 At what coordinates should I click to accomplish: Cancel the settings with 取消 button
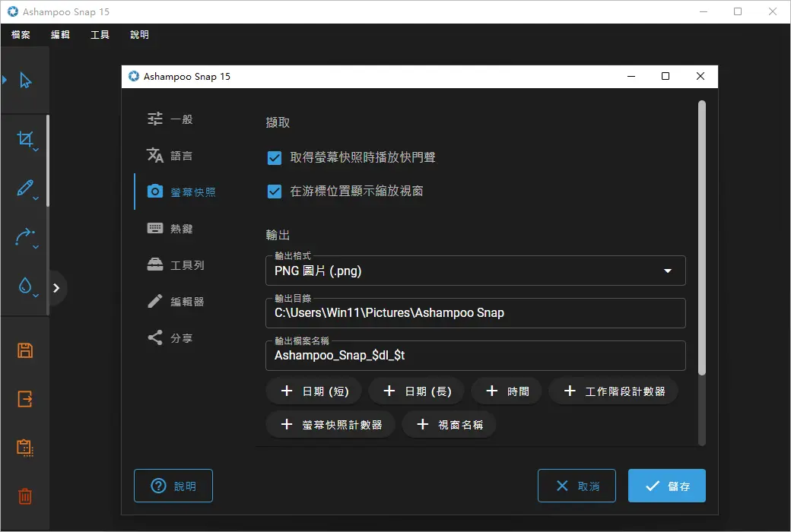[577, 486]
